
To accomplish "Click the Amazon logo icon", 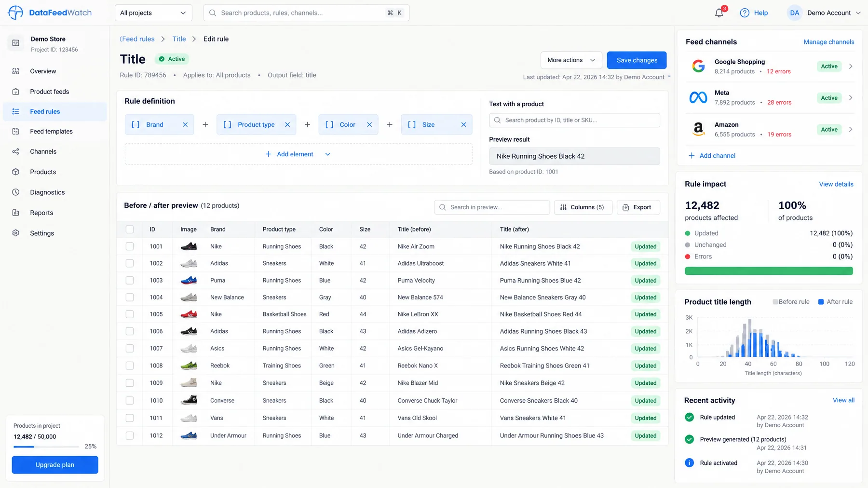I will point(698,129).
